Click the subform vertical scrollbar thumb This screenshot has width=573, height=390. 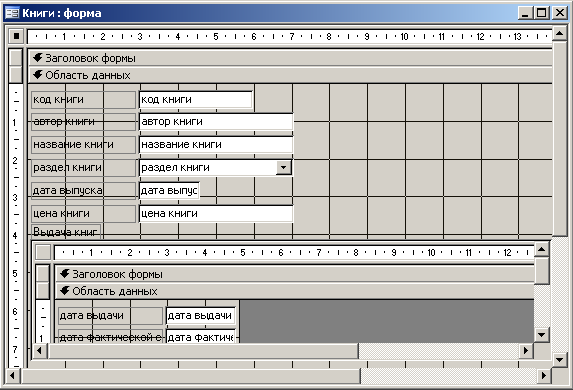point(542,270)
